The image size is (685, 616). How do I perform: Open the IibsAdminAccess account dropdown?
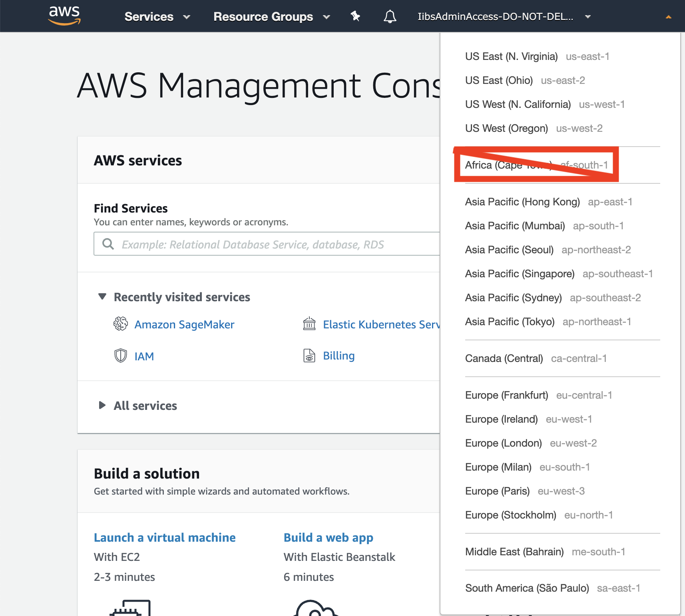(504, 17)
